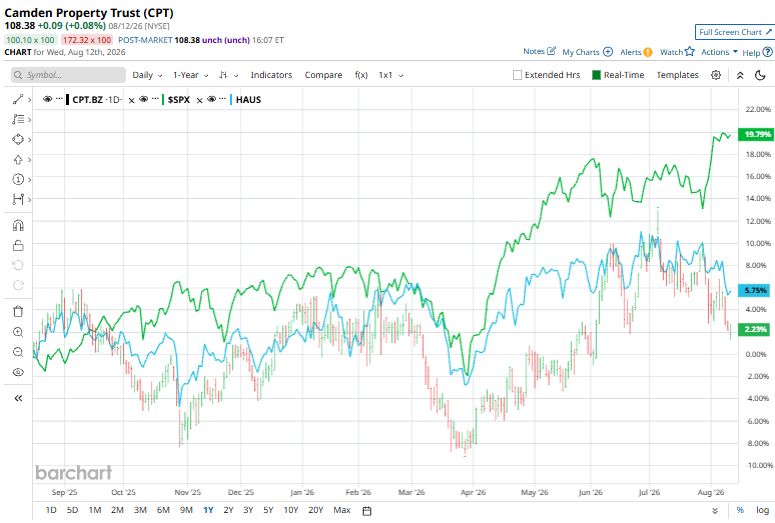This screenshot has height=523, width=775.
Task: Toggle log scale
Action: (x=762, y=510)
